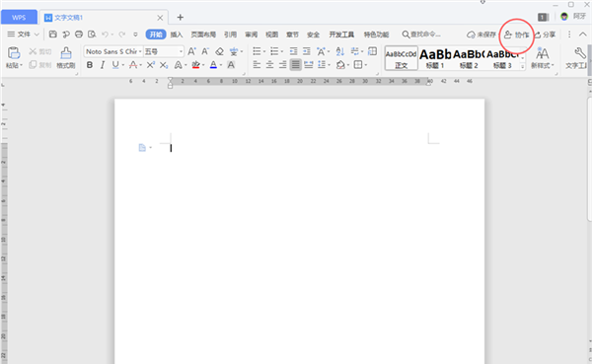This screenshot has width=592, height=364.
Task: Click the Copy (复制) button
Action: click(x=40, y=65)
